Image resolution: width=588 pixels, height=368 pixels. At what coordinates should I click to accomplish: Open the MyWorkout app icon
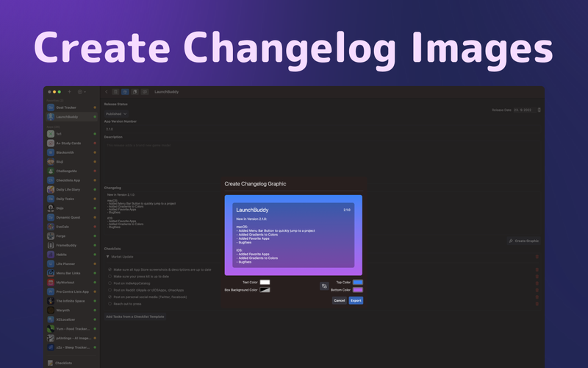pyautogui.click(x=51, y=283)
